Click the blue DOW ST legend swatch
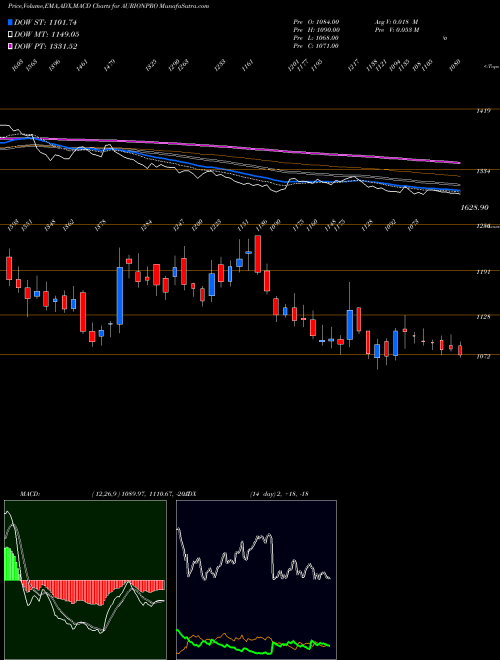This screenshot has width=500, height=660. (x=11, y=22)
